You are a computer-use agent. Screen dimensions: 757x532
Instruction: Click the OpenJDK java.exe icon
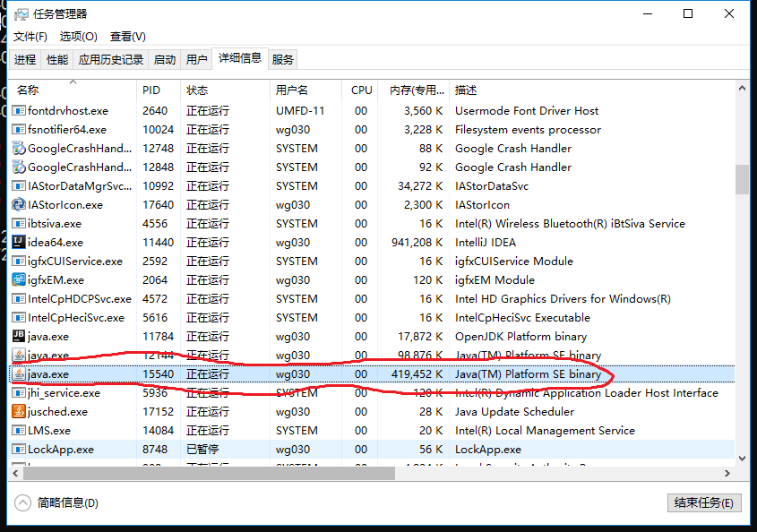pyautogui.click(x=19, y=337)
